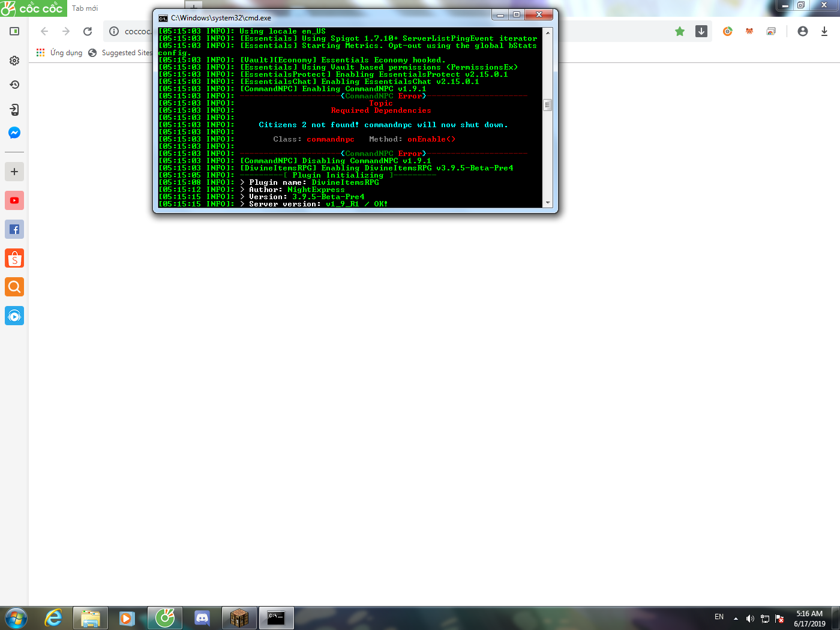Add a new sidebar shortcut
This screenshot has height=630, width=840.
pyautogui.click(x=14, y=172)
